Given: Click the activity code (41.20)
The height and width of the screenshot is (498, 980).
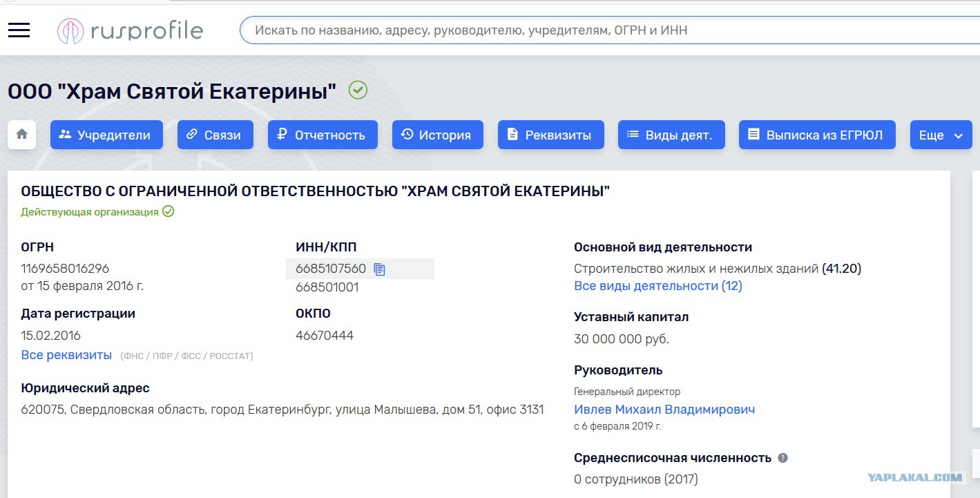Looking at the screenshot, I should coord(842,268).
